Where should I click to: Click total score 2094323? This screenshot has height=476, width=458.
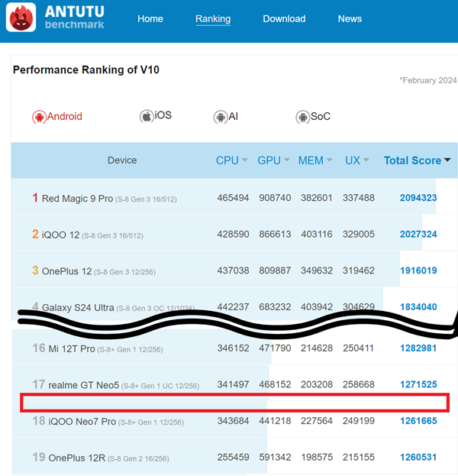pyautogui.click(x=418, y=198)
